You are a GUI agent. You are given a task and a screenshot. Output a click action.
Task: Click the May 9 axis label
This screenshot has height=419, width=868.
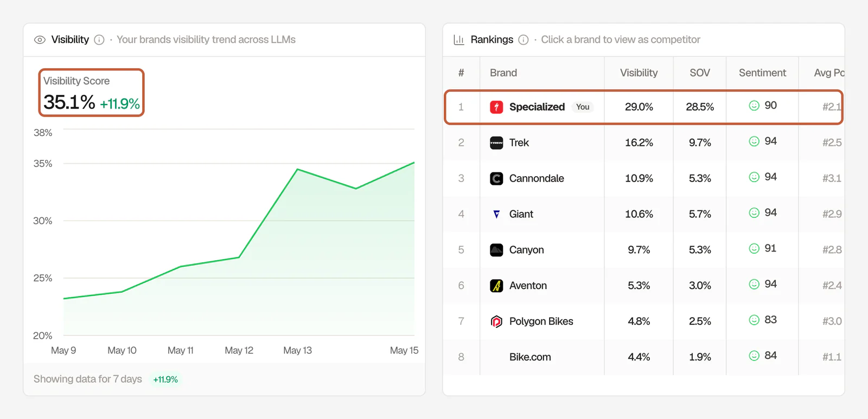63,350
